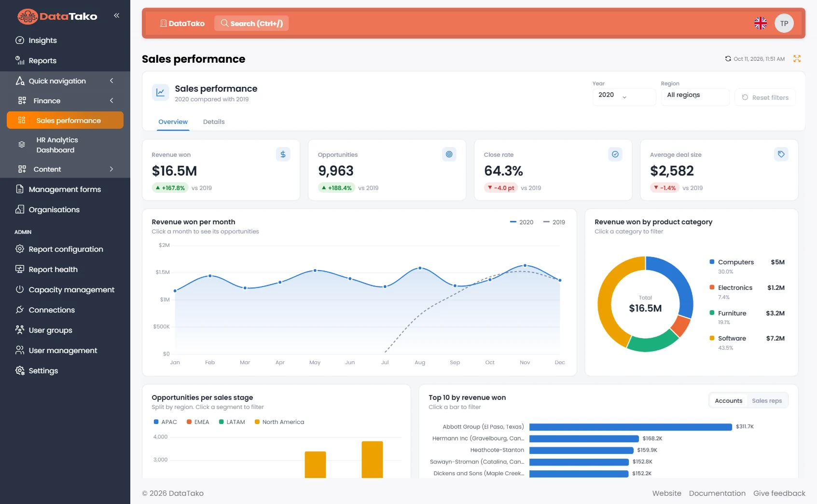Screen dimensions: 817x504
Task: Collapse the sidebar with the double-chevron icon
Action: [116, 15]
